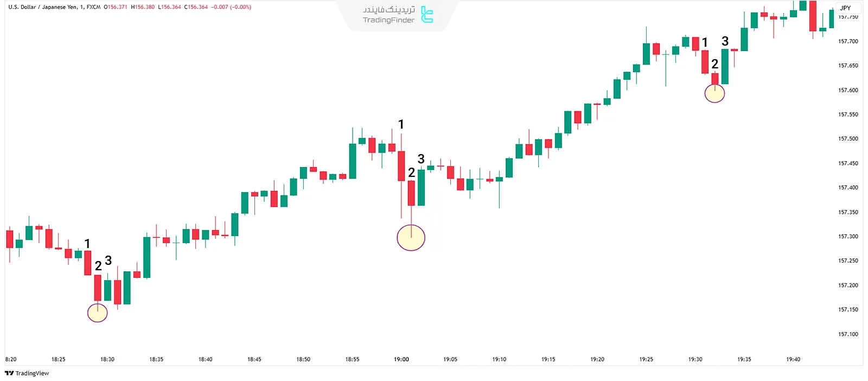Click the TradingFinder logo icon
This screenshot has width=868, height=381.
click(x=427, y=15)
